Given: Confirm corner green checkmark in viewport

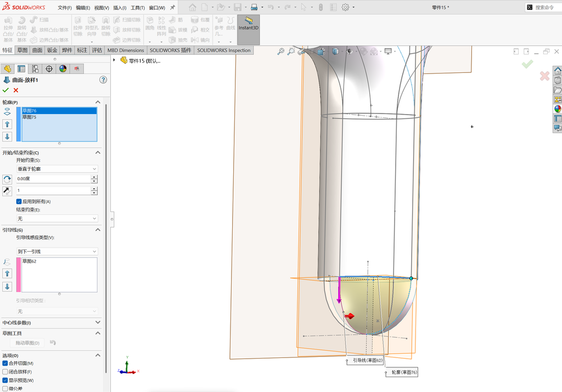Looking at the screenshot, I should (x=527, y=65).
